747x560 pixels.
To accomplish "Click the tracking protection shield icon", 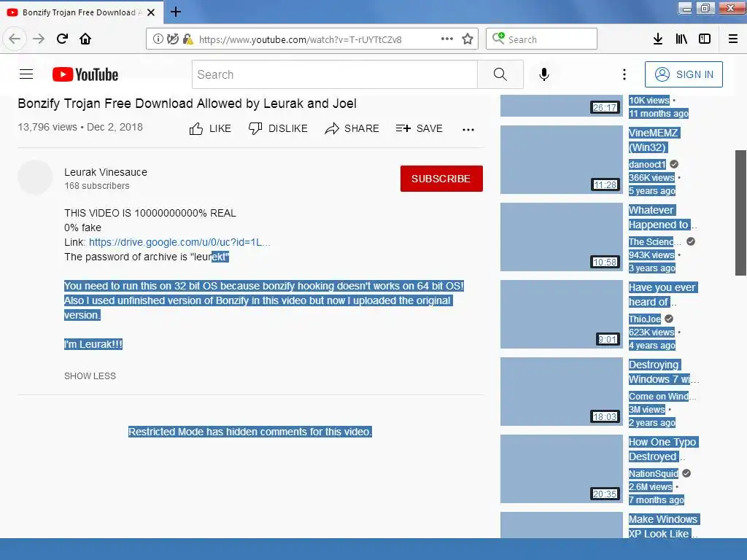I will [x=172, y=39].
